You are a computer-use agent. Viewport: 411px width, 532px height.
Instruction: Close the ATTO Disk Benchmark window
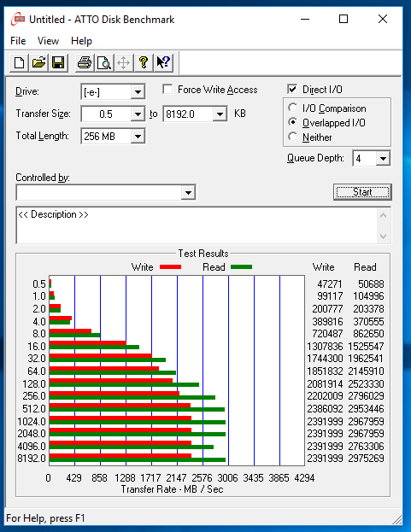pyautogui.click(x=383, y=19)
